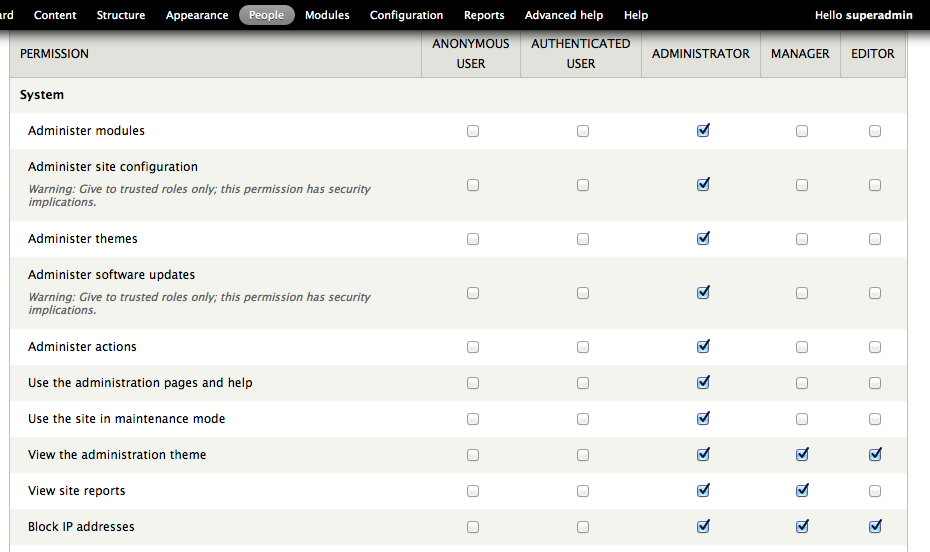930x552 pixels.
Task: Check Administer site configuration for Manager
Action: coord(802,185)
